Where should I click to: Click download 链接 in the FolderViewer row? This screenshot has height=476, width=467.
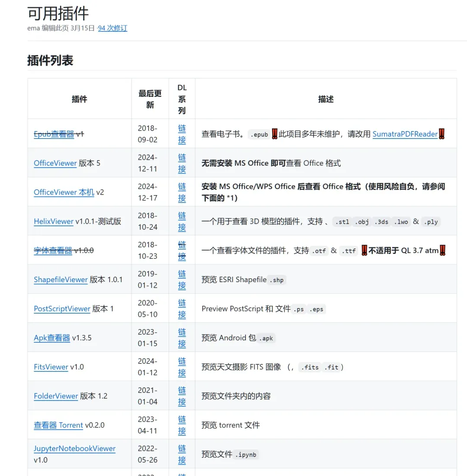tap(182, 396)
